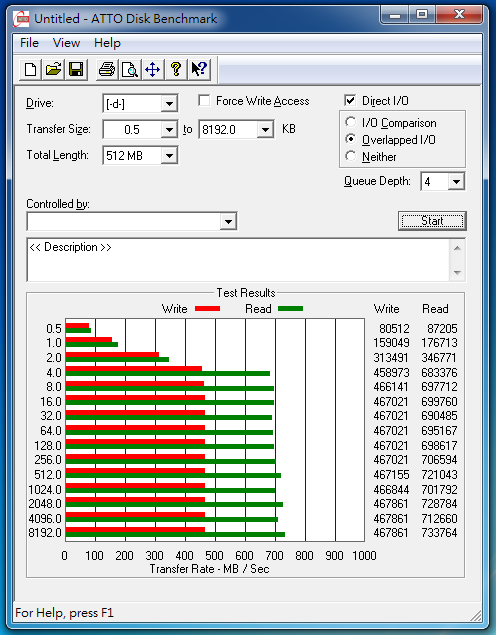The width and height of the screenshot is (496, 635).
Task: Click the 'Transfer Rate - MB / Sec' axis label
Action: (x=209, y=569)
